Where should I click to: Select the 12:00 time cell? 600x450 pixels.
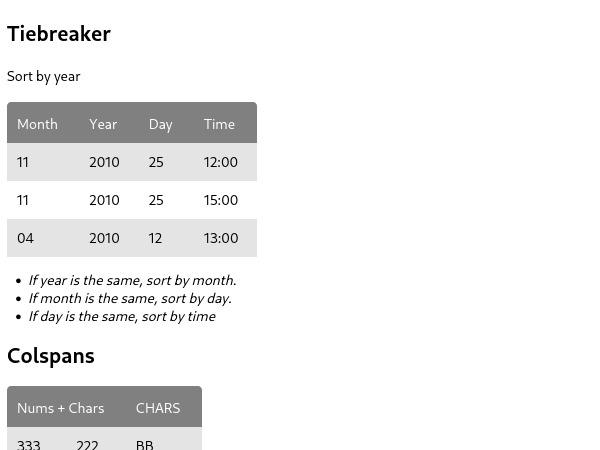coord(221,162)
